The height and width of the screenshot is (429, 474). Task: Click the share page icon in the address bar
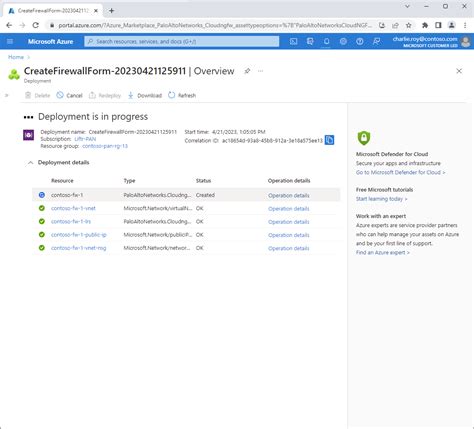point(395,25)
